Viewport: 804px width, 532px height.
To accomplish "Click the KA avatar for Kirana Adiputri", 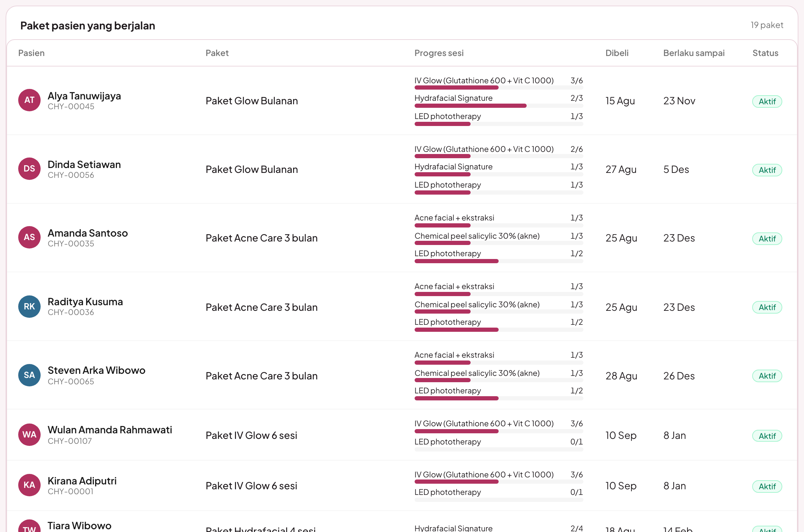I will [x=29, y=485].
